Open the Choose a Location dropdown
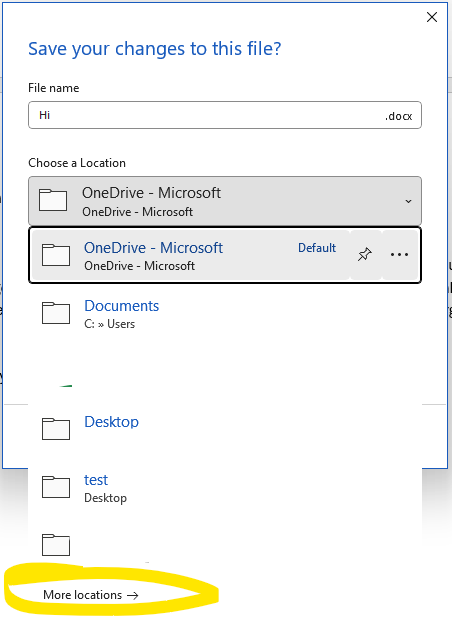This screenshot has width=452, height=617. [225, 201]
